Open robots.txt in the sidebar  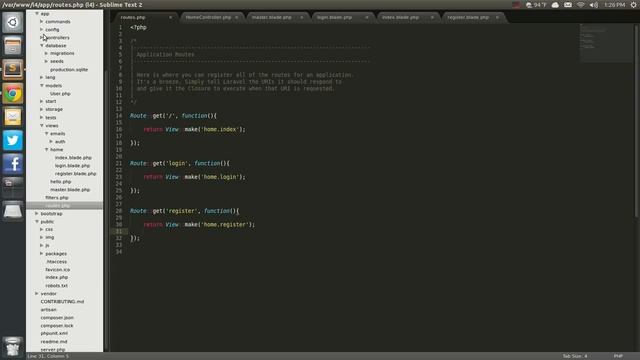pos(56,286)
